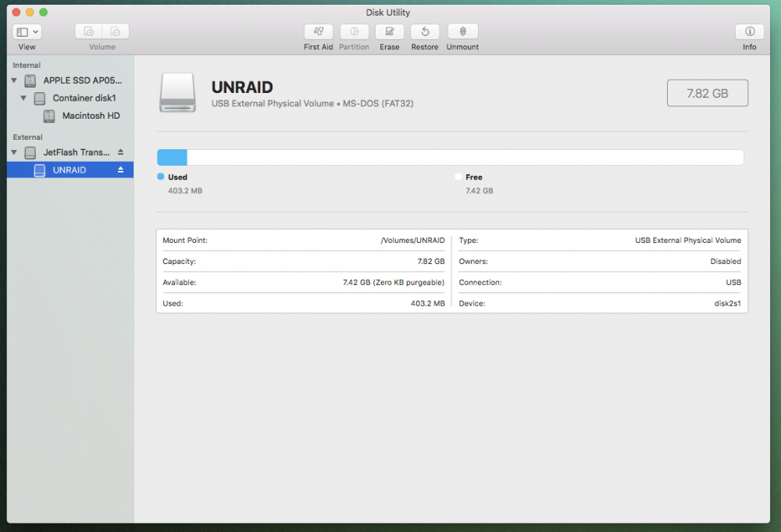Click the Device disk2s1 value

click(x=727, y=303)
